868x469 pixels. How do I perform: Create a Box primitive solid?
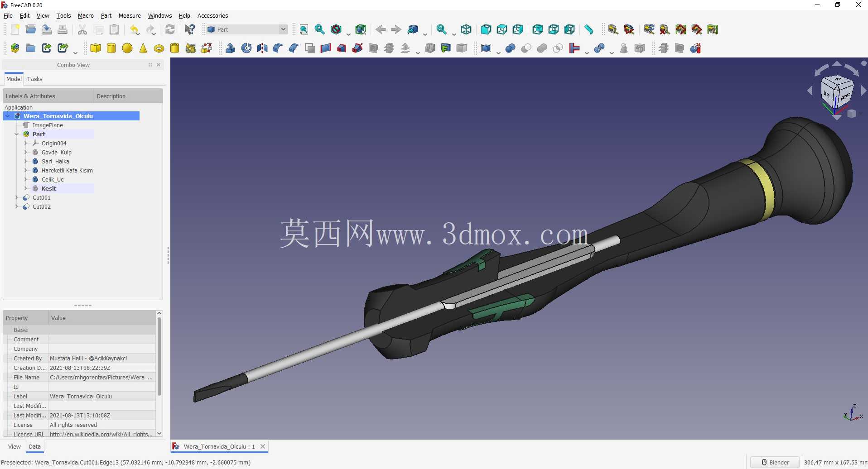96,48
